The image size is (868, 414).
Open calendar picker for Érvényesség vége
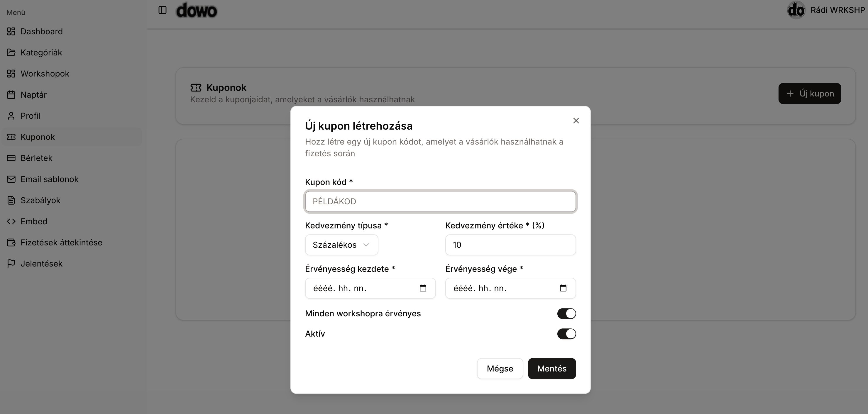coord(563,288)
